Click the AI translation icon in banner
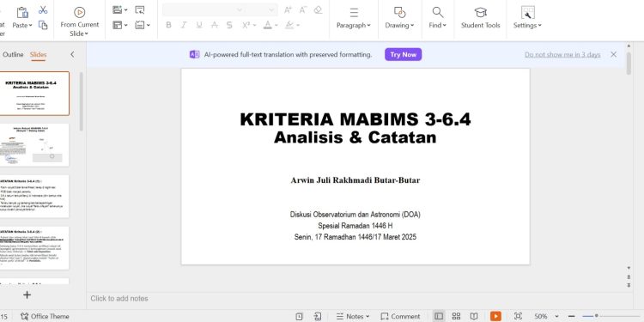The image size is (644, 322). click(194, 55)
